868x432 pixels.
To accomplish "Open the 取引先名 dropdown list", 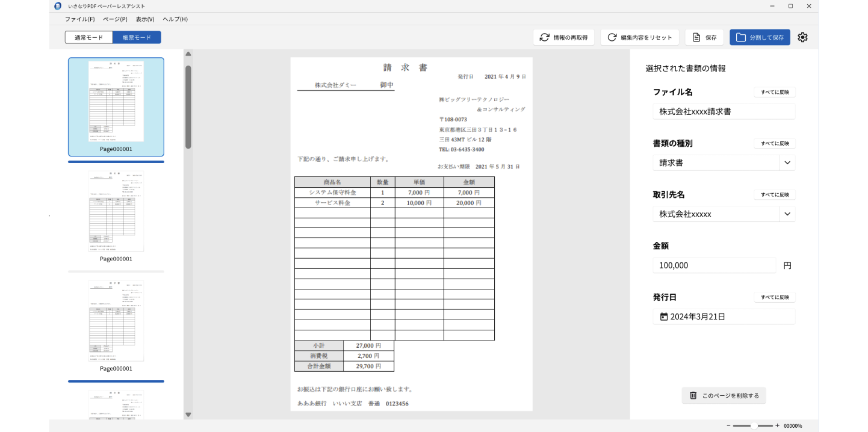I will click(787, 214).
